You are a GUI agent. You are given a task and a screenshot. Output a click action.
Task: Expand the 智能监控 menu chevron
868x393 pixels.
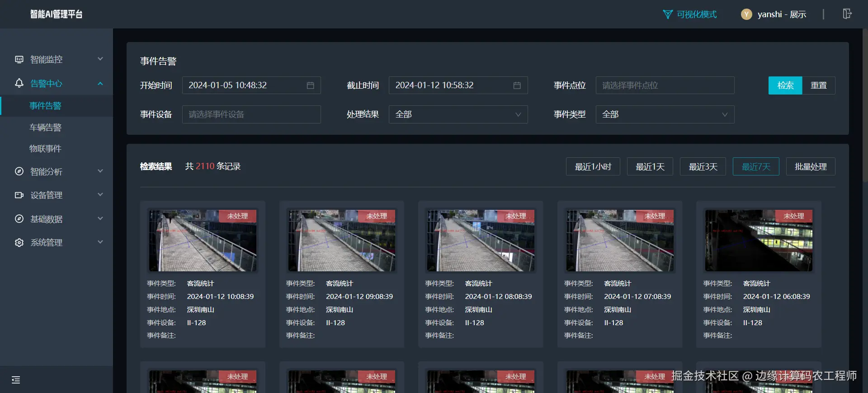coord(100,59)
